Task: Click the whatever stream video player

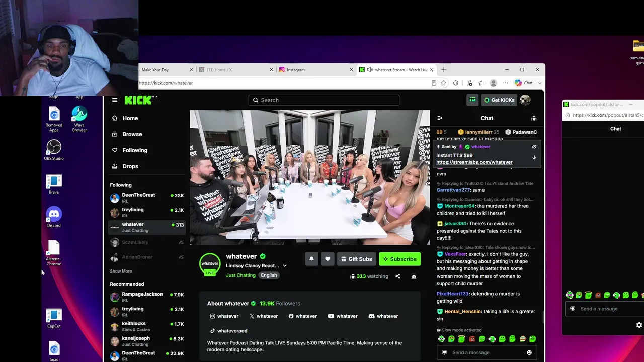Action: point(310,177)
